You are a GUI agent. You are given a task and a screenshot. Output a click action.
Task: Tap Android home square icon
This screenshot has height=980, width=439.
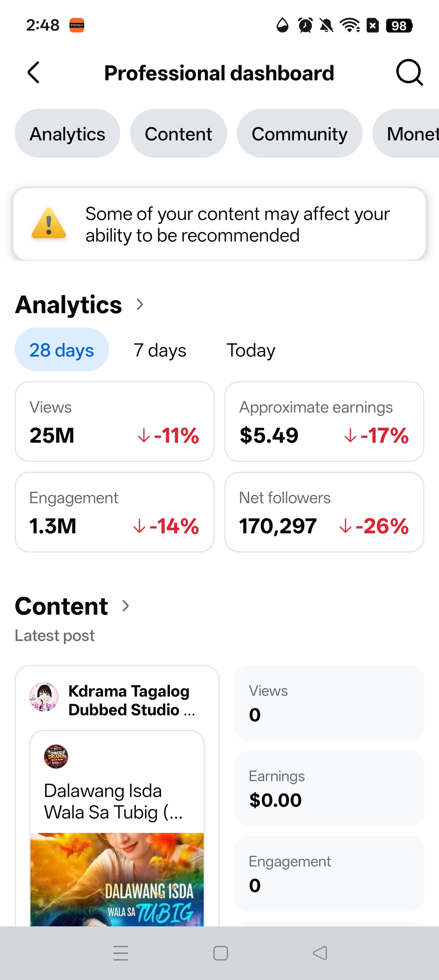[220, 953]
